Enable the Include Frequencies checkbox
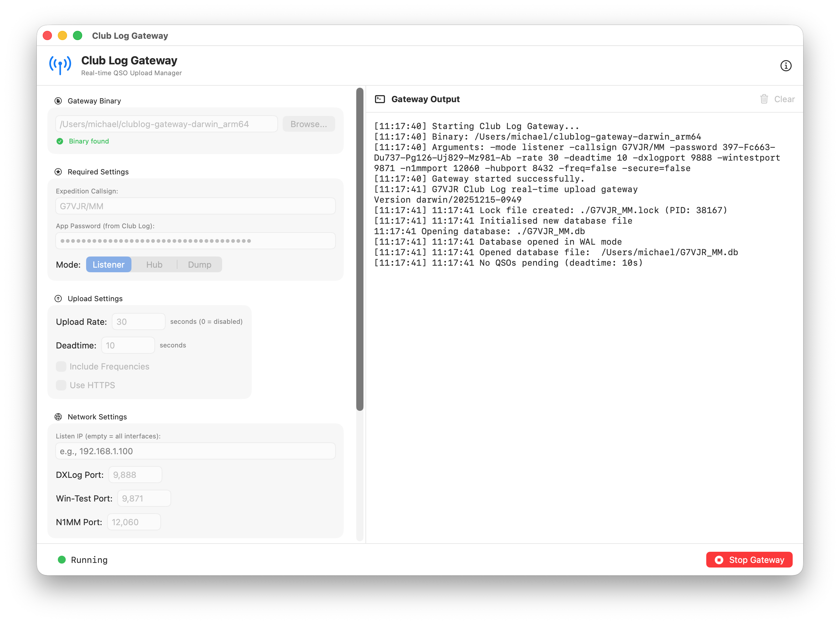The height and width of the screenshot is (624, 840). click(x=61, y=367)
